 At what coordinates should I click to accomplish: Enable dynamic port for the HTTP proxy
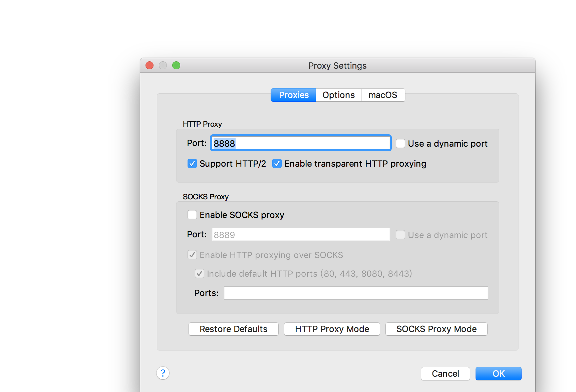[400, 143]
